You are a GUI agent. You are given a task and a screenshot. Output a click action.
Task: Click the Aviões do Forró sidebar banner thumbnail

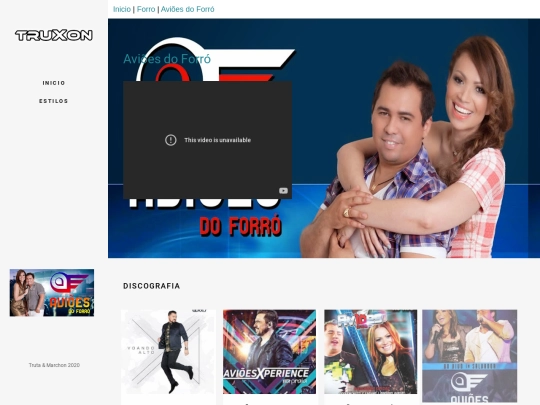(x=52, y=293)
